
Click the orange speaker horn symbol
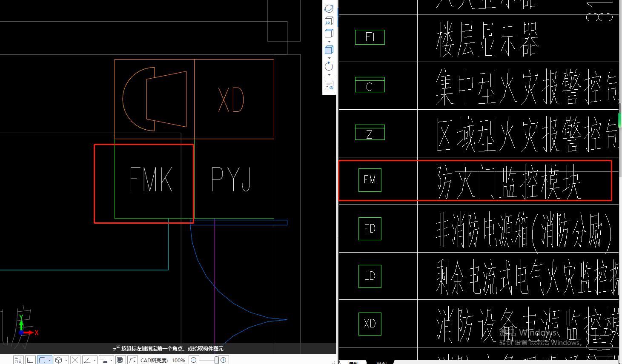point(155,99)
